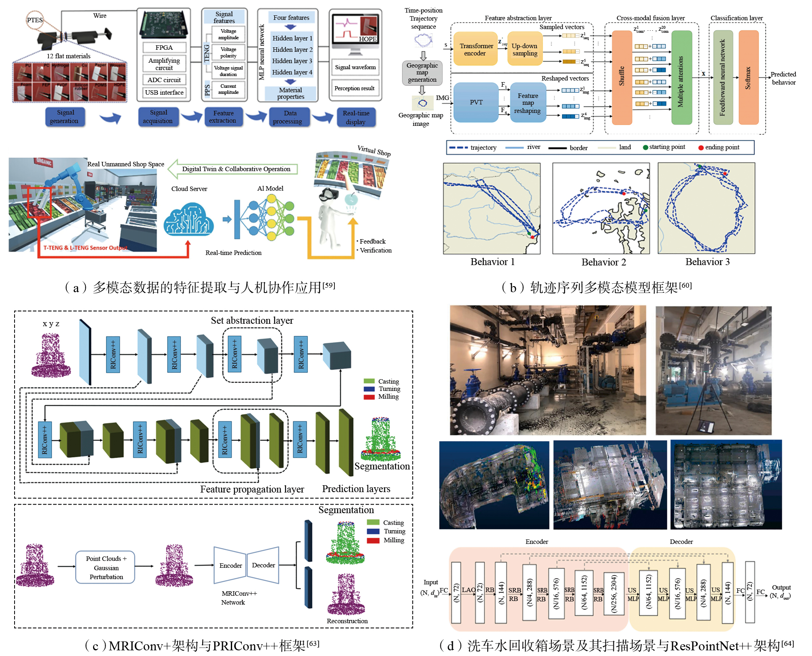Click the Behavior 1 trajectory map
The image size is (812, 656).
(492, 208)
